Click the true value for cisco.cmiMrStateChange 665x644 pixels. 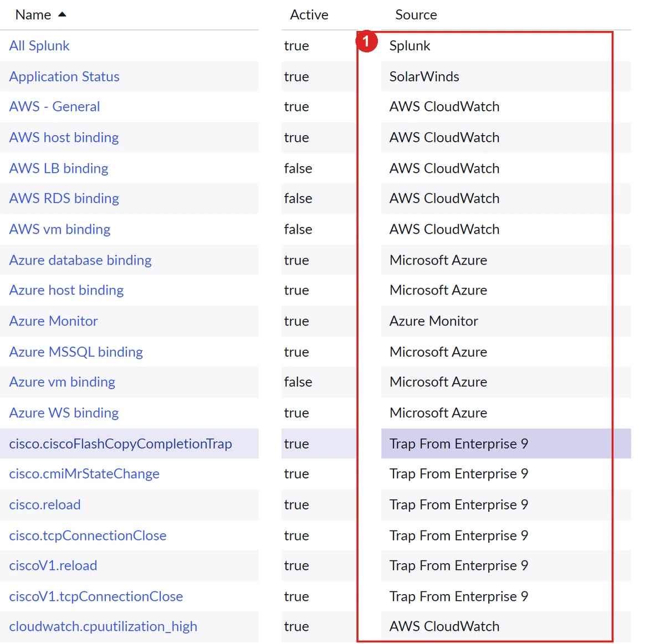[x=296, y=474]
